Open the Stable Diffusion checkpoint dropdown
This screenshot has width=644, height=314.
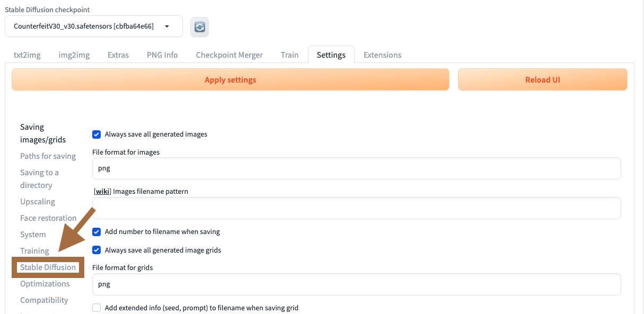click(x=94, y=26)
